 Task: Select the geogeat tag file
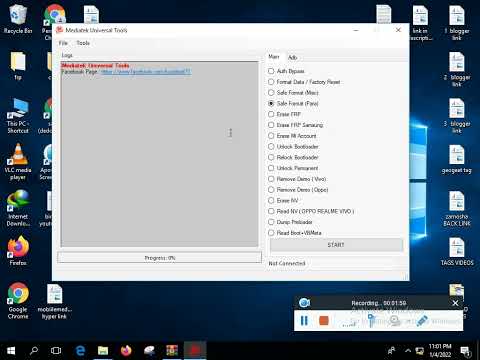[457, 159]
